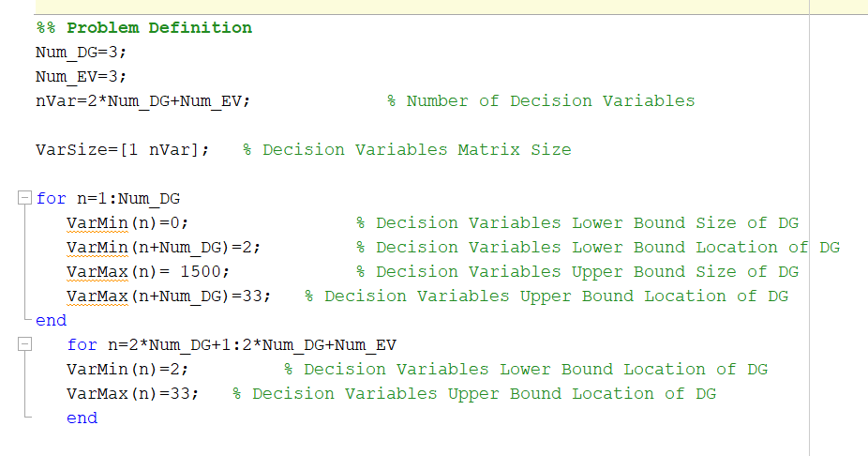Viewport: 868px width, 456px height.
Task: Click the for keyword of n=2*Num_DG+1 loop
Action: (x=82, y=344)
